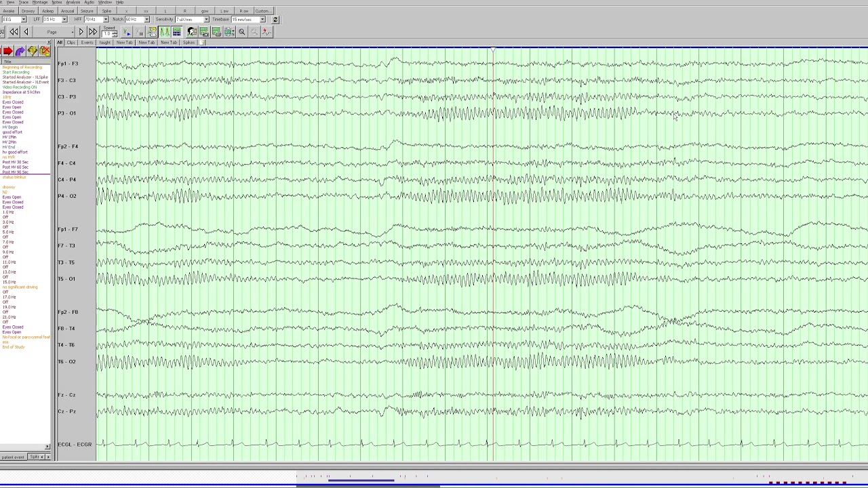This screenshot has width=868, height=488.
Task: Open the patient video icon
Action: click(192, 32)
